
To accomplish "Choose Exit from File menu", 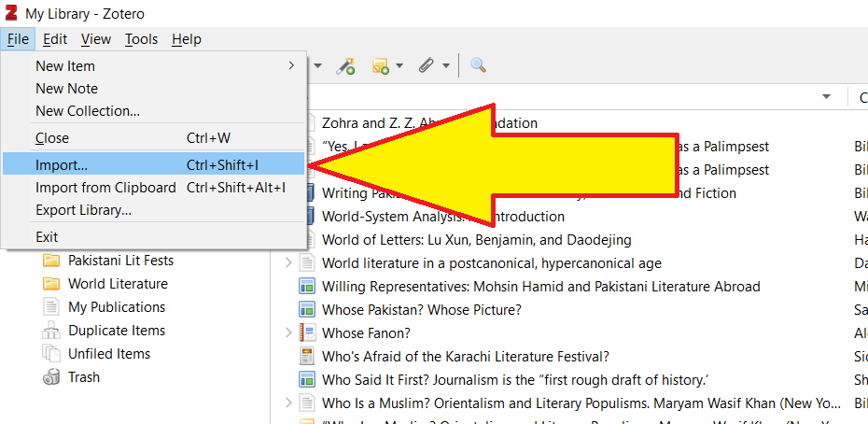I will tap(154, 237).
